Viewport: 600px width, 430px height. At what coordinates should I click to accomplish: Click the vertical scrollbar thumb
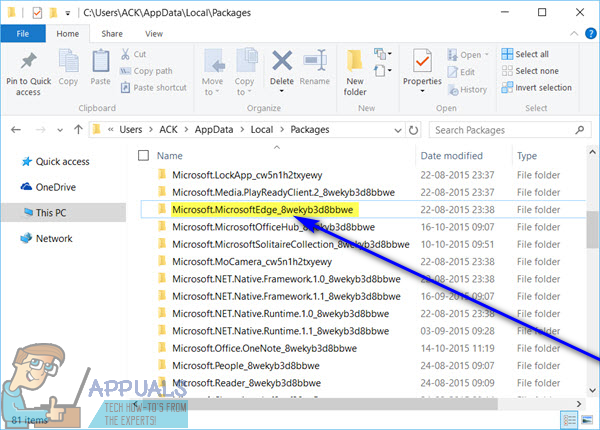coord(592,229)
